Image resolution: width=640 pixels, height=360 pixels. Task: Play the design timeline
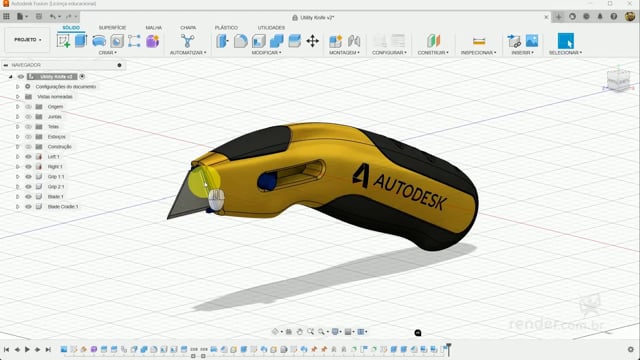point(27,349)
